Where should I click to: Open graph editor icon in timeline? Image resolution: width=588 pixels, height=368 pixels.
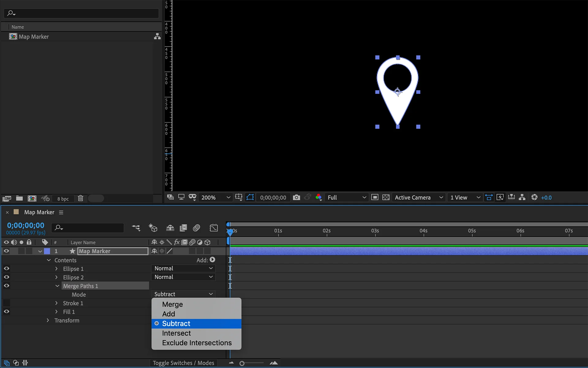point(214,228)
